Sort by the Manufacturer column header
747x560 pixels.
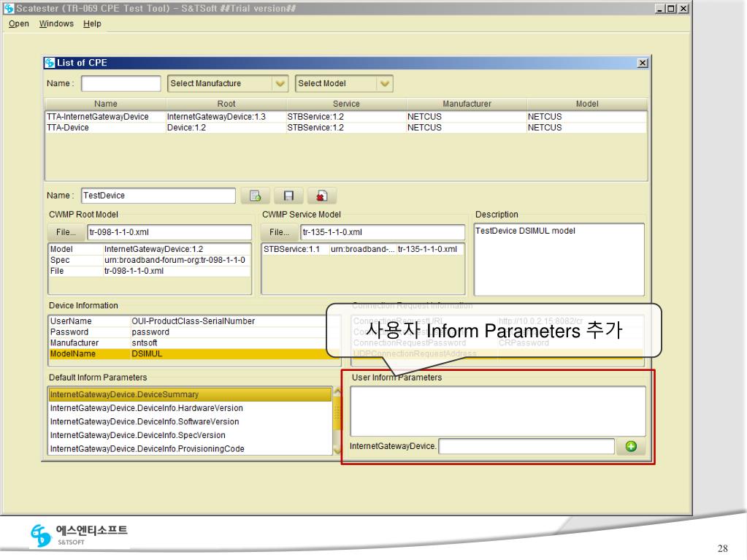coord(467,104)
